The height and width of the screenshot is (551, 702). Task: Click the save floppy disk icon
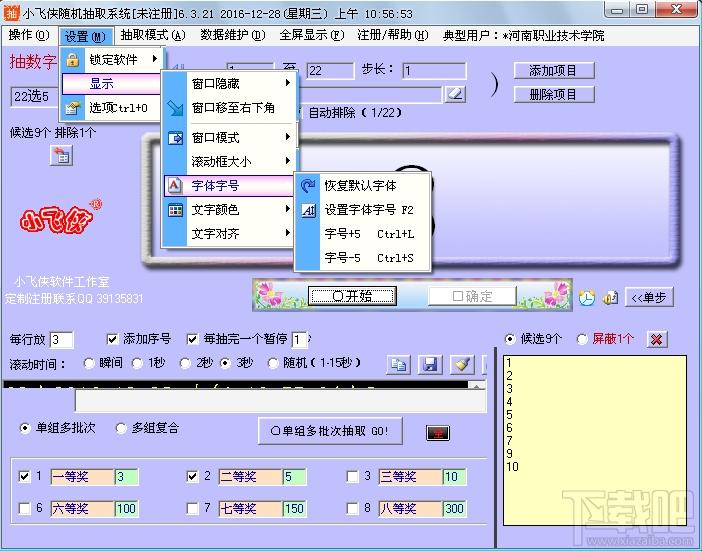(430, 364)
